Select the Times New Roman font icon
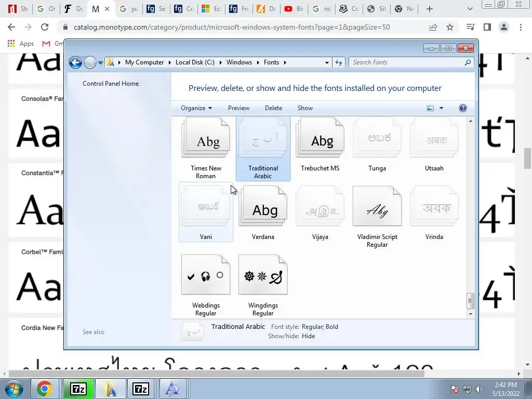 pos(206,137)
